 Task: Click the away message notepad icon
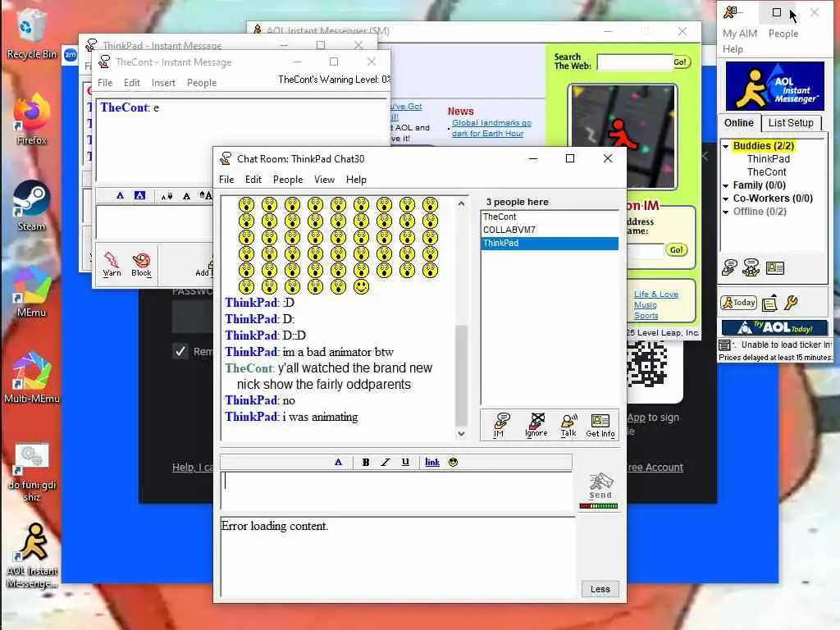[x=769, y=304]
